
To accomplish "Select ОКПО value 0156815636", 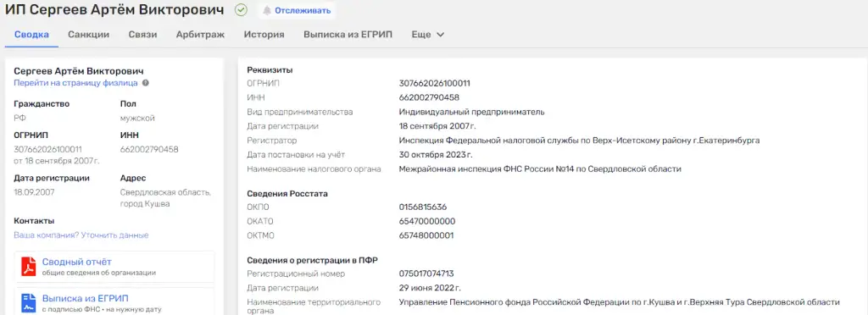I will tap(423, 207).
